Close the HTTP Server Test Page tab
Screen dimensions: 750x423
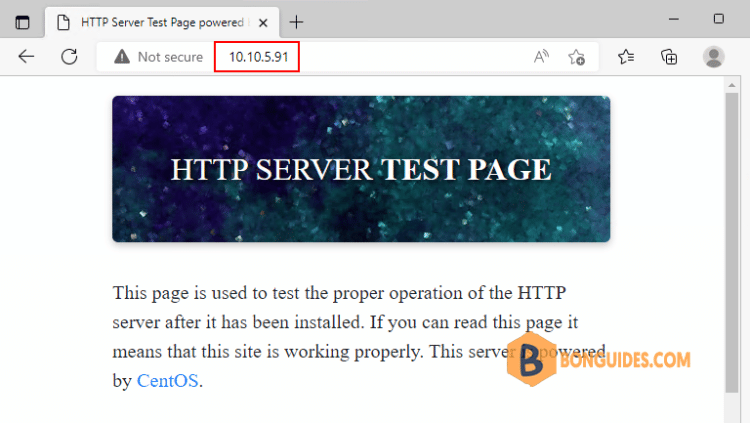[265, 22]
